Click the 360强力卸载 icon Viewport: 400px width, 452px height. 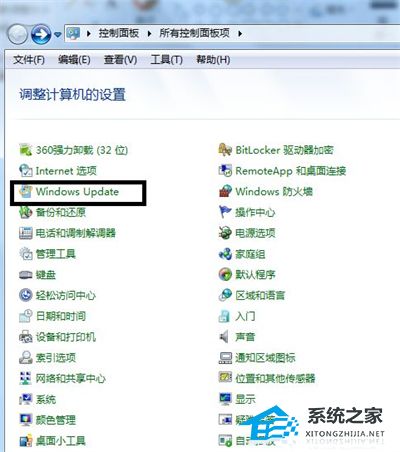coord(25,150)
